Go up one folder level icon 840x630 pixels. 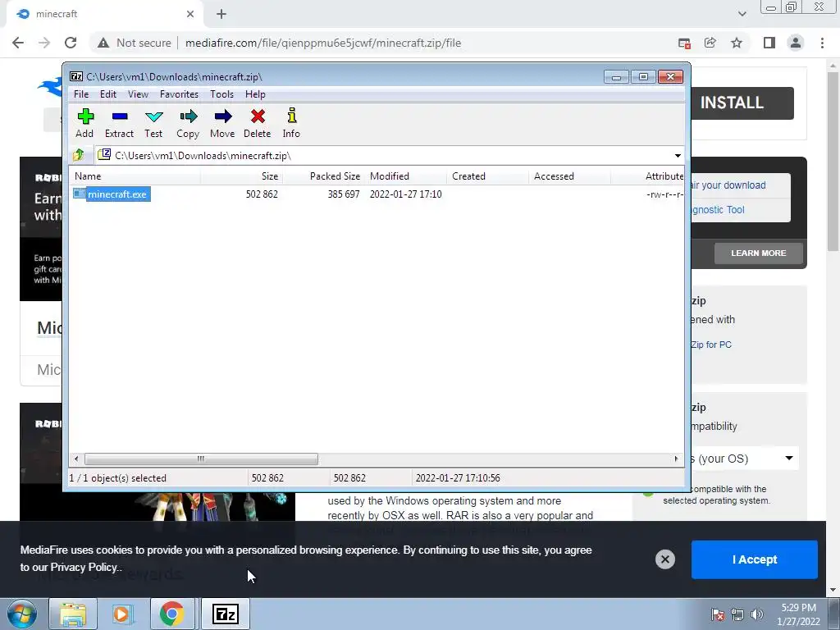coord(79,155)
